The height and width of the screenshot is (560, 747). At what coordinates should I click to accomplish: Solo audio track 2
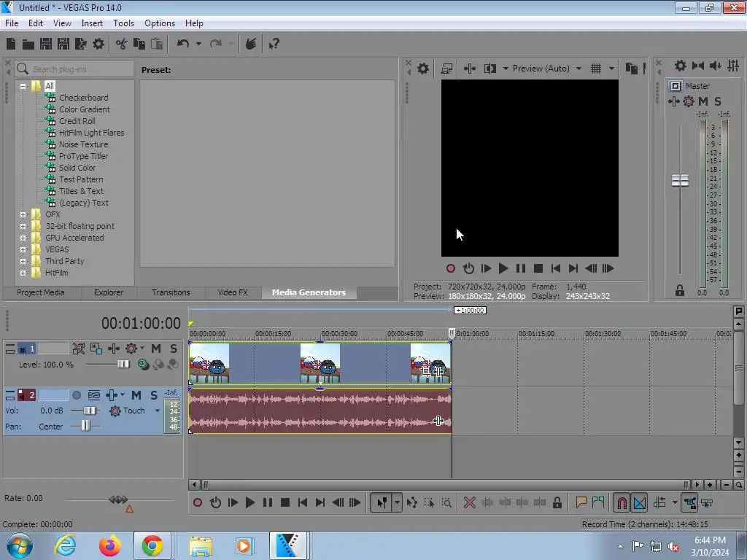pyautogui.click(x=154, y=395)
